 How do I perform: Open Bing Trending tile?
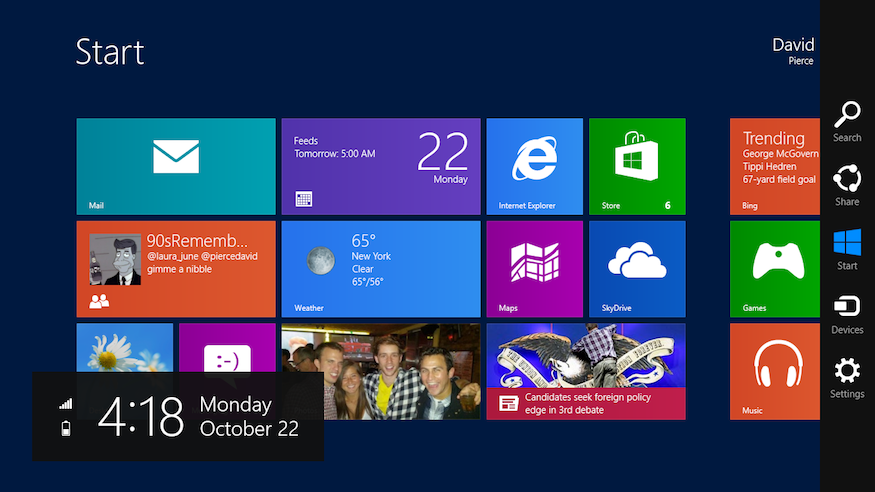click(775, 165)
